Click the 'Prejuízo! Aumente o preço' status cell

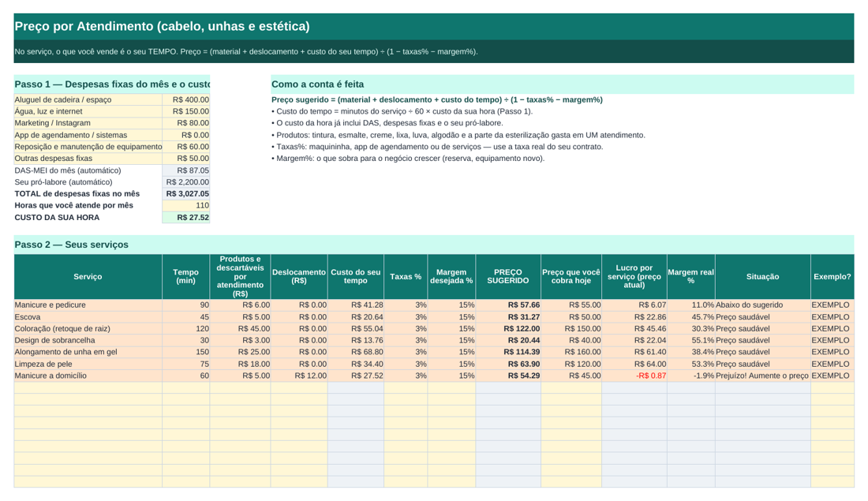[x=763, y=376]
